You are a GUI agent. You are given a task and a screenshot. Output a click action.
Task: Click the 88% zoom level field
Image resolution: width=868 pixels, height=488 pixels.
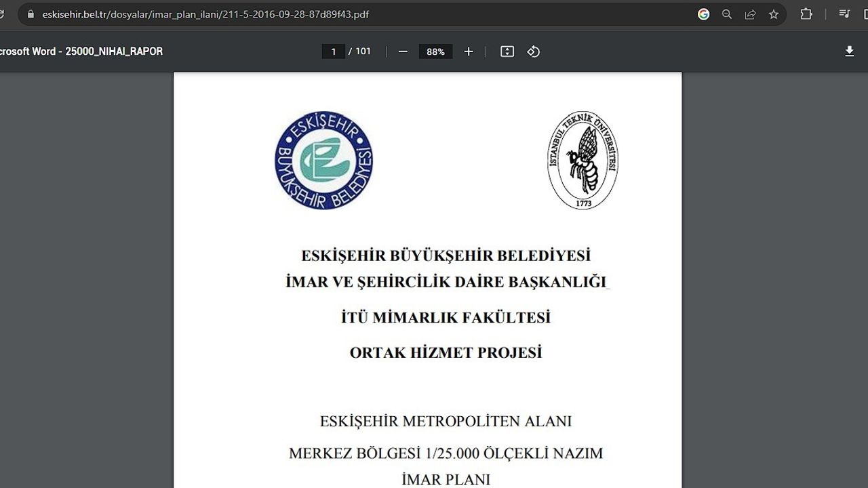click(x=435, y=52)
